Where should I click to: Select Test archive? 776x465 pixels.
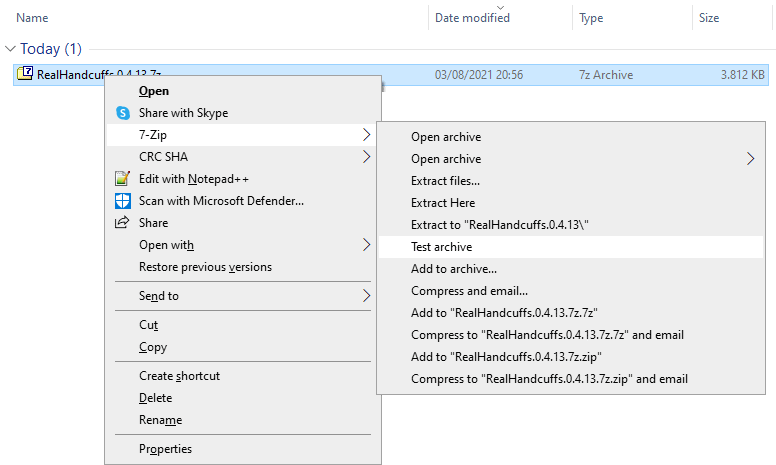click(571, 247)
